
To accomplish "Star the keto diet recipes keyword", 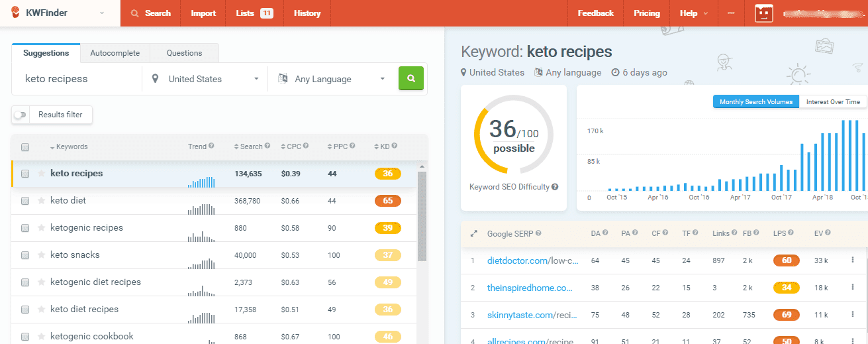I will pos(42,310).
